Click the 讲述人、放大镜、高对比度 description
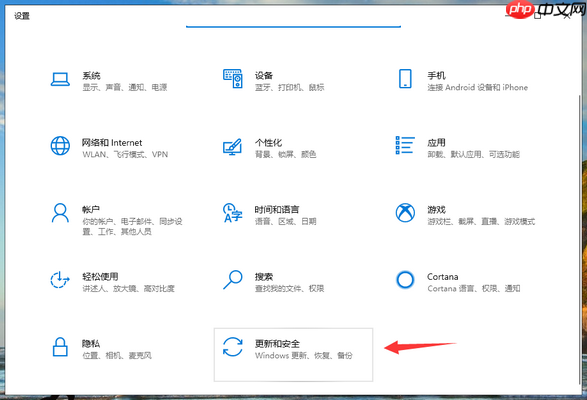Screen dimensions: 587x400 point(128,288)
